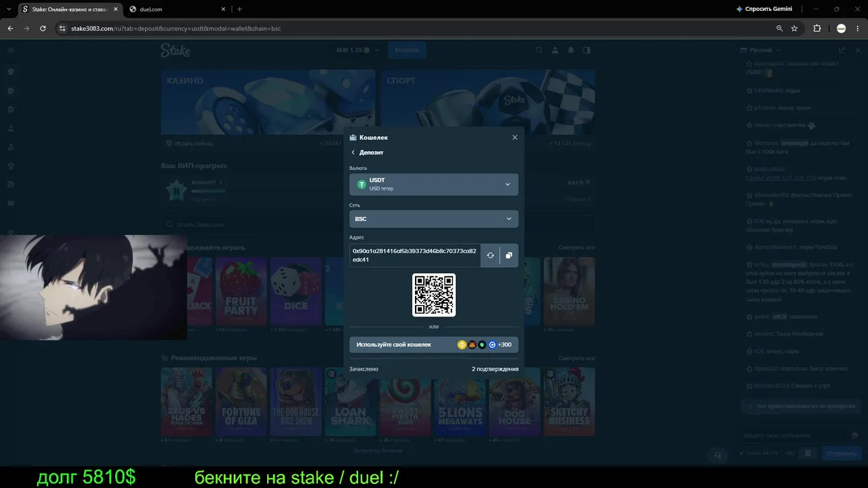Image resolution: width=868 pixels, height=488 pixels.
Task: Open the USDT currency dropdown
Action: [x=434, y=184]
